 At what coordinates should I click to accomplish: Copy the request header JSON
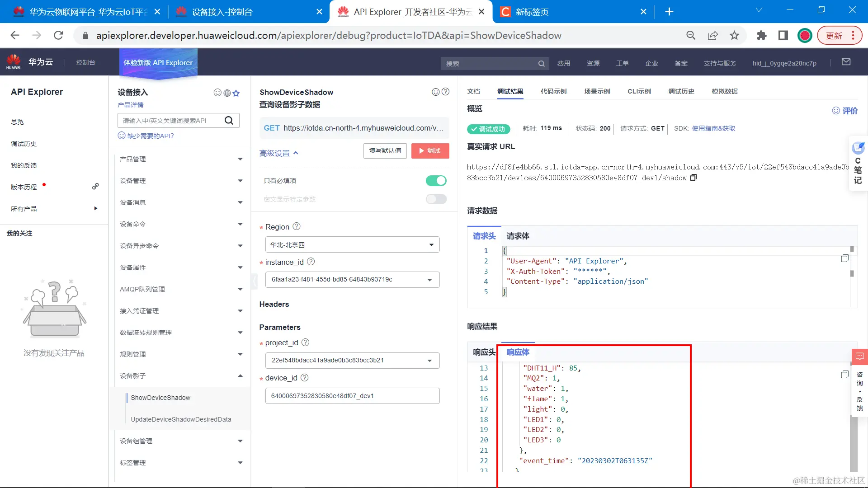point(844,258)
